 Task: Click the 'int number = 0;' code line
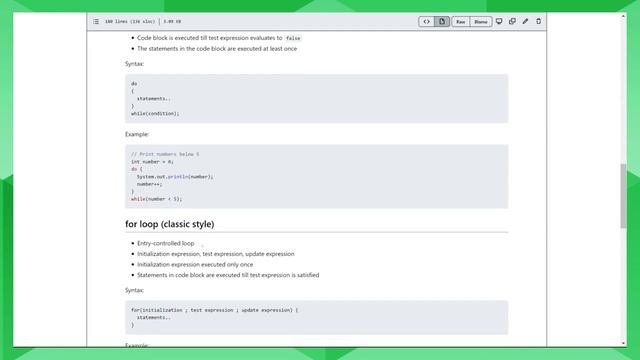point(152,162)
